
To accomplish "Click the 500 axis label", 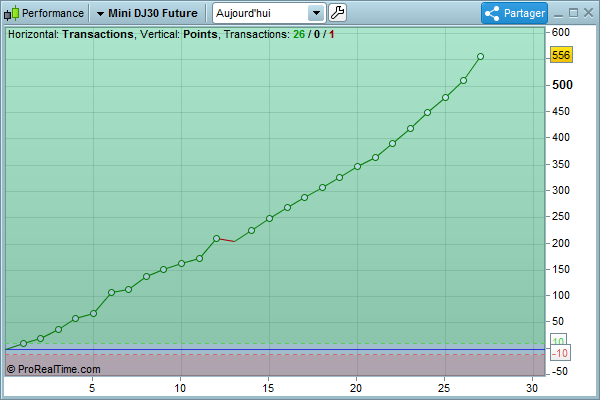I will click(562, 85).
